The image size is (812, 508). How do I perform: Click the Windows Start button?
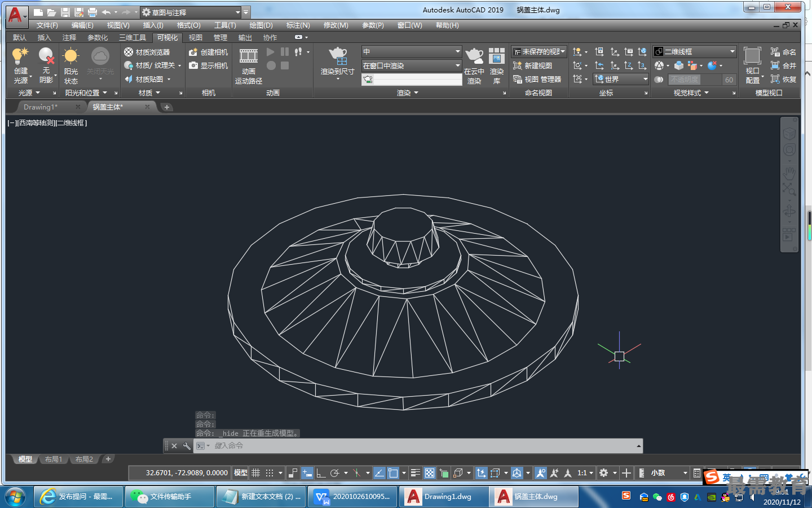click(x=15, y=497)
